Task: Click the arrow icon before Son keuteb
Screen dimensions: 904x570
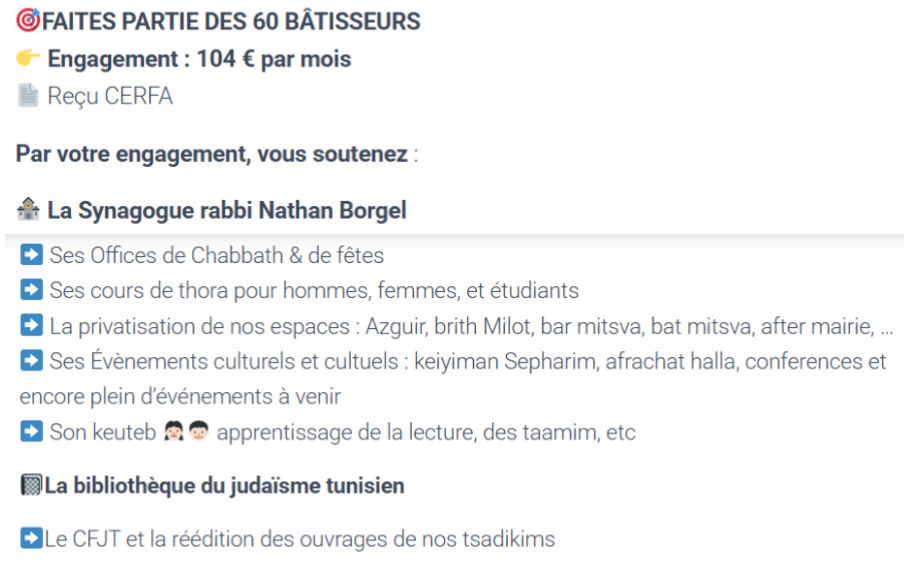Action: [30, 433]
